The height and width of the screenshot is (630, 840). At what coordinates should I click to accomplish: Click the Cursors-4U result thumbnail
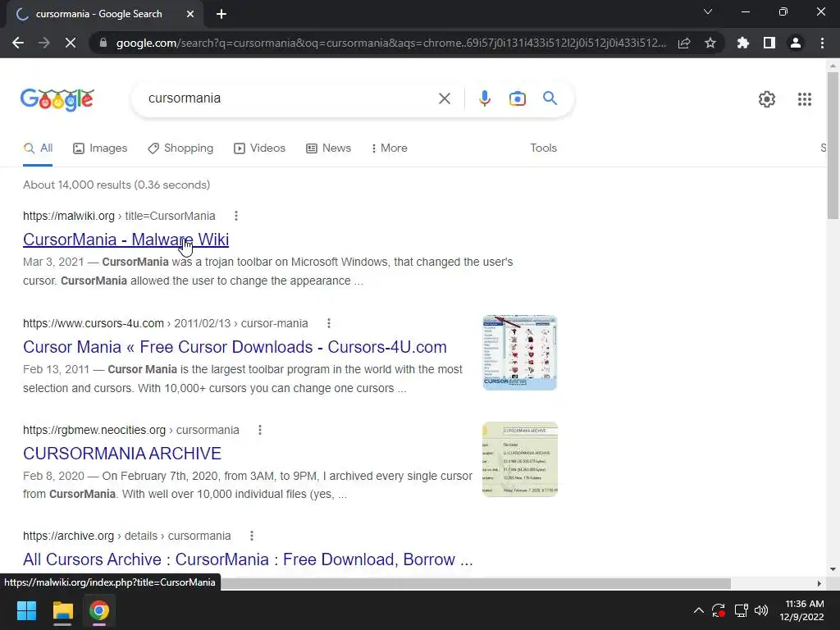[x=519, y=353]
